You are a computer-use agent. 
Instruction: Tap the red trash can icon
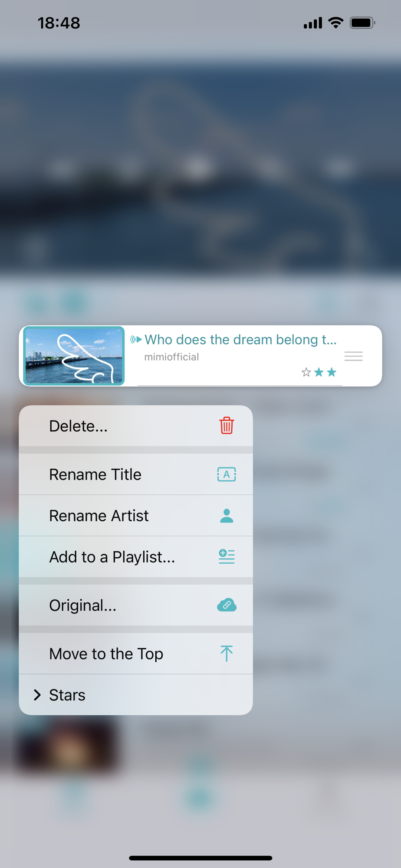pyautogui.click(x=227, y=426)
